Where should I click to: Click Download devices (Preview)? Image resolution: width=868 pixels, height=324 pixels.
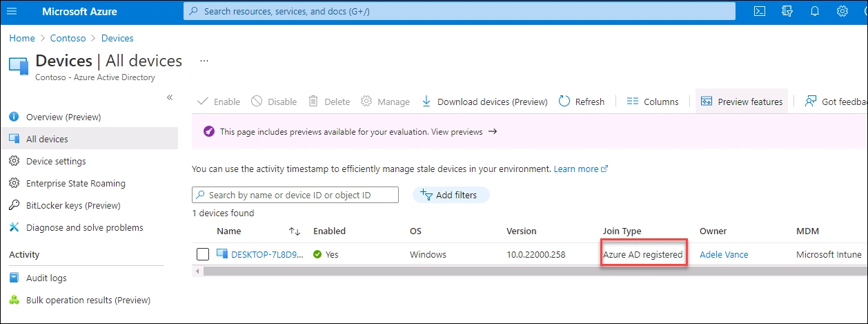pyautogui.click(x=484, y=102)
